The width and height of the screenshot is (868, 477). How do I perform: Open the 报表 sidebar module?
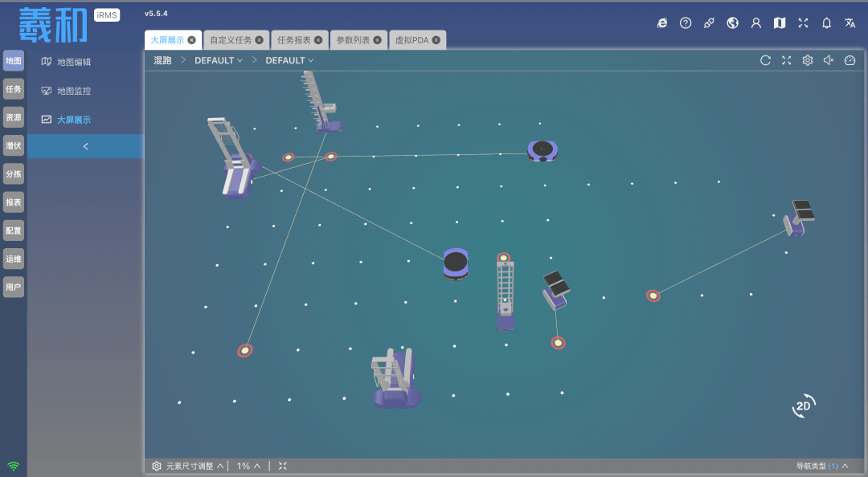pyautogui.click(x=14, y=202)
